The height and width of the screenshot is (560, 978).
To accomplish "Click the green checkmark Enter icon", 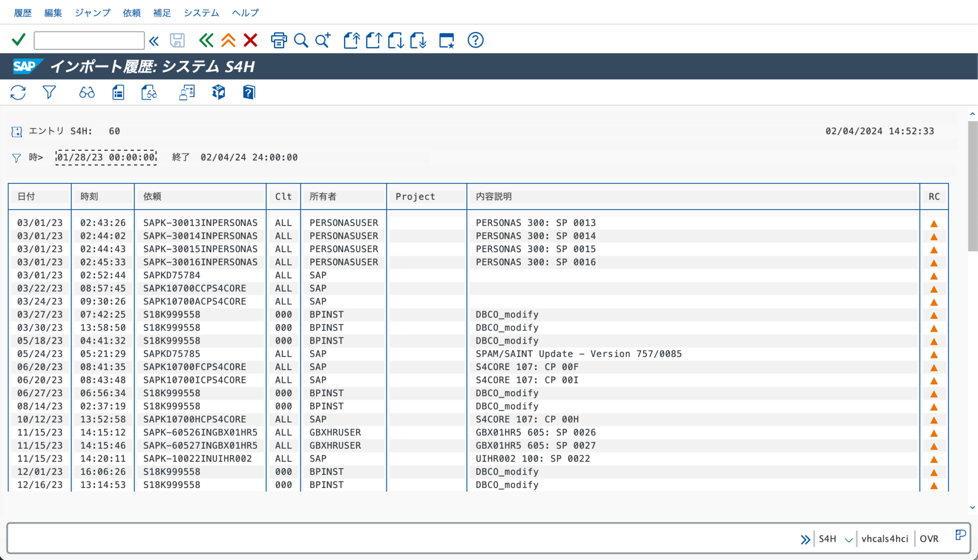I will tap(19, 40).
